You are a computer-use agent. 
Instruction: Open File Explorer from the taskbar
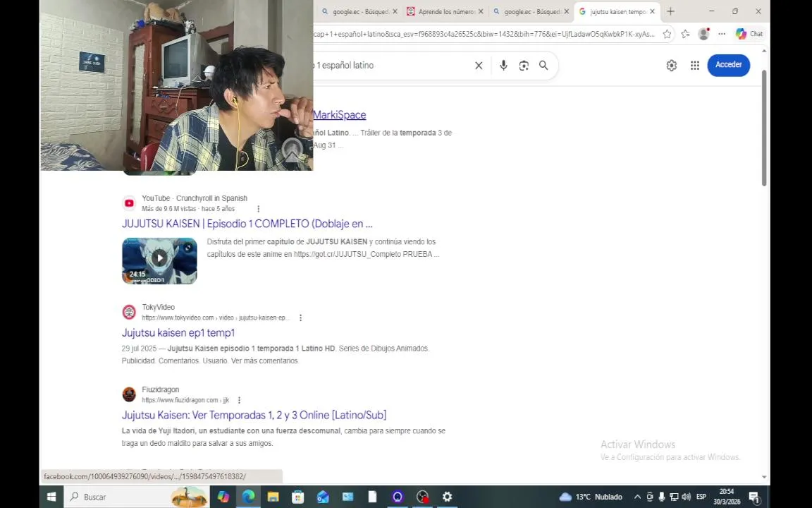273,497
